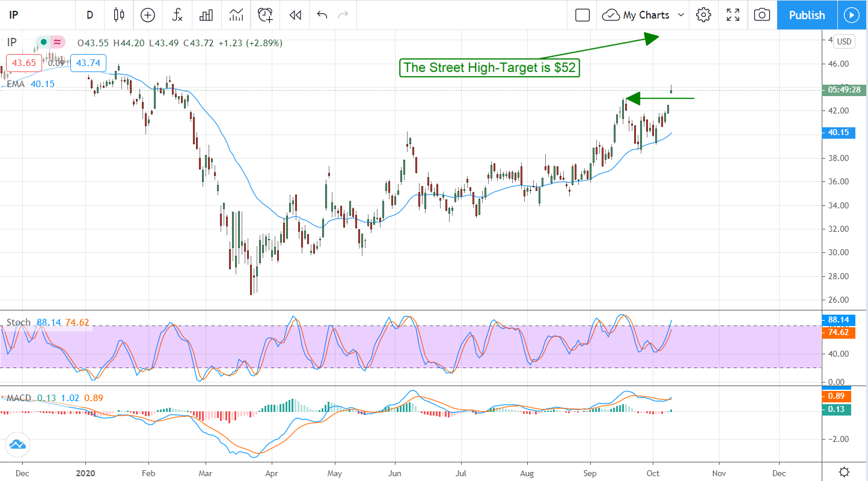Click the Publish button
The height and width of the screenshot is (481, 868).
coord(807,15)
